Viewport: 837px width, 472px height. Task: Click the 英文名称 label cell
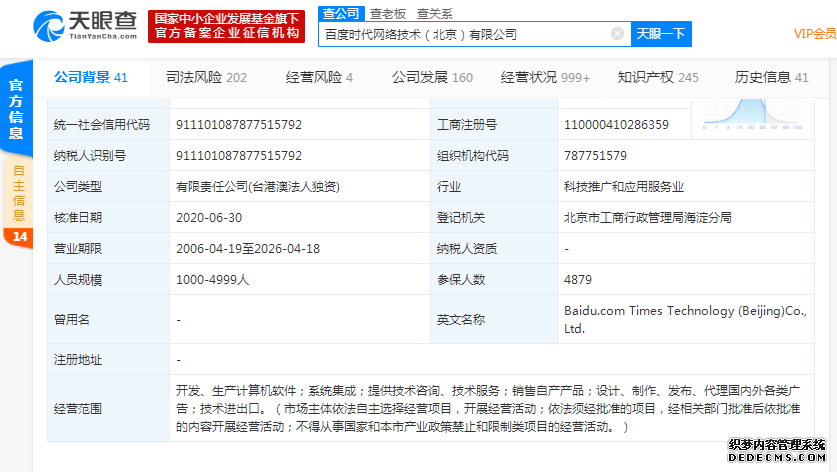[x=494, y=319]
